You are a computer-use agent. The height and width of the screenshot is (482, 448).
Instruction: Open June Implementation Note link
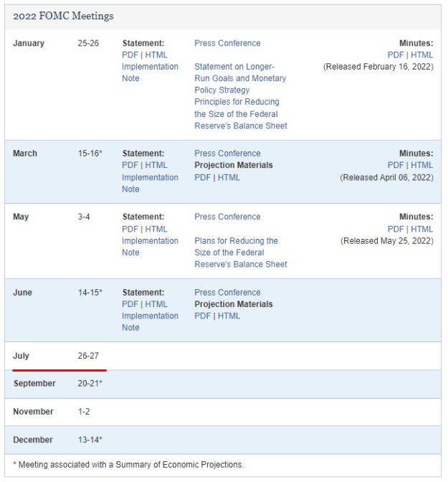point(150,321)
